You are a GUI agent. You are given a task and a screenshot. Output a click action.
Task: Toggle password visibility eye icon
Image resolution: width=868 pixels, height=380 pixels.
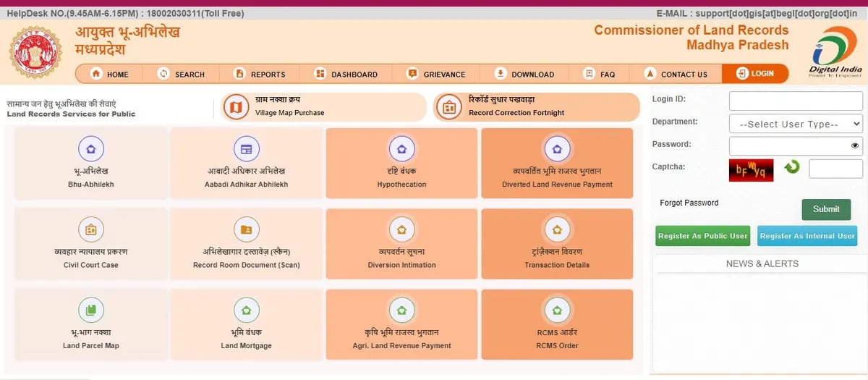tap(855, 145)
